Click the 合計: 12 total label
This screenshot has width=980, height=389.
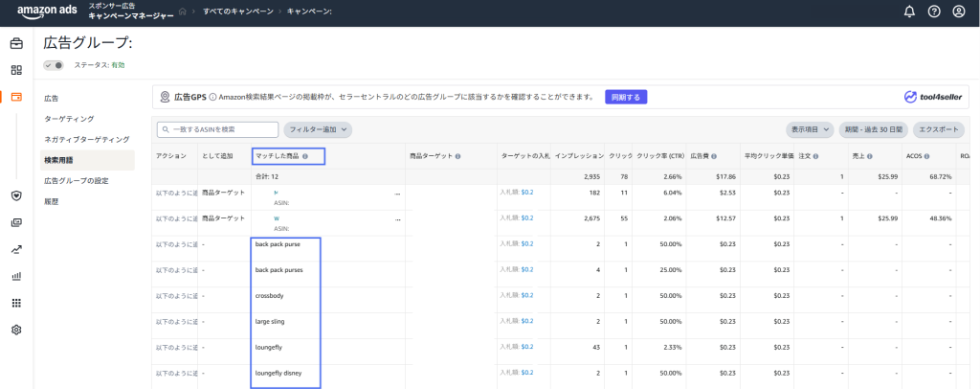267,177
